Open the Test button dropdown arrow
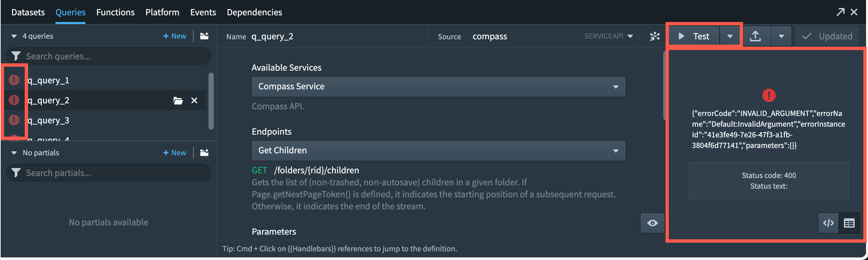The width and height of the screenshot is (868, 260). click(730, 36)
